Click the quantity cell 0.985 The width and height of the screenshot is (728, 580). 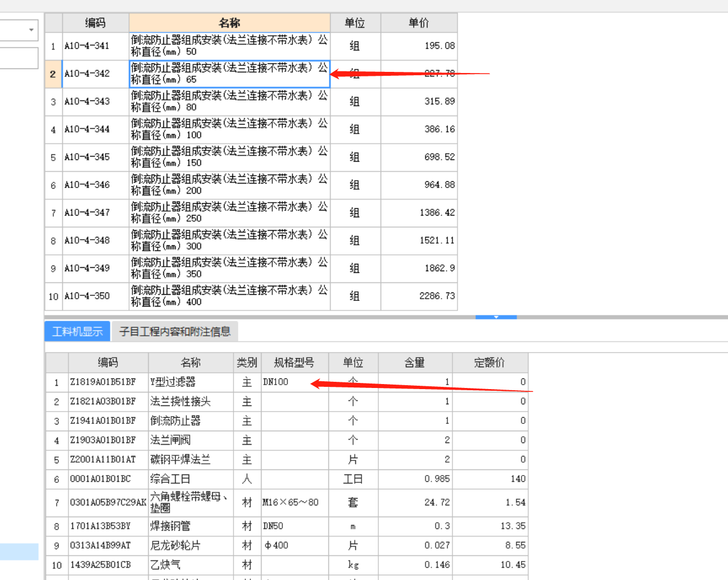[x=415, y=479]
